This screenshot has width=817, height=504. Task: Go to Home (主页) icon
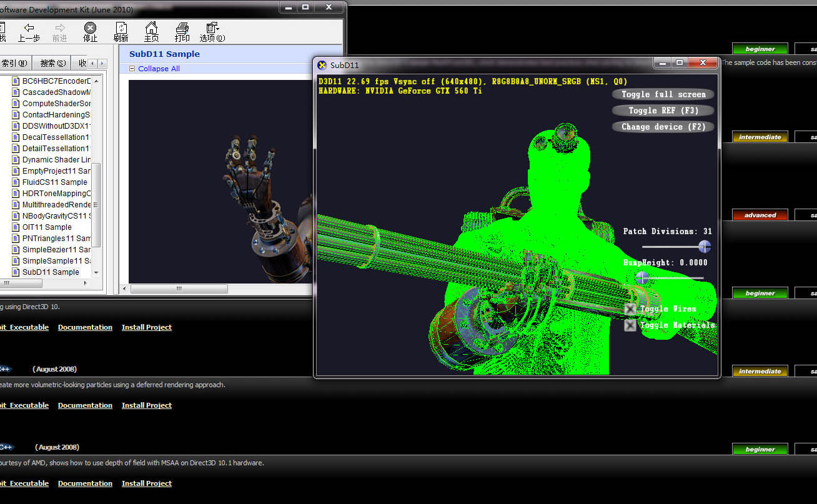(x=151, y=28)
